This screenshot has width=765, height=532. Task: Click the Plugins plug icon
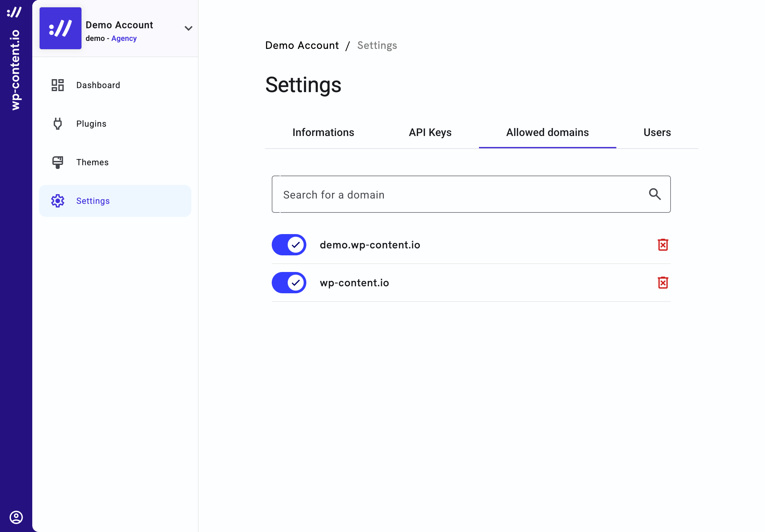[x=58, y=124]
